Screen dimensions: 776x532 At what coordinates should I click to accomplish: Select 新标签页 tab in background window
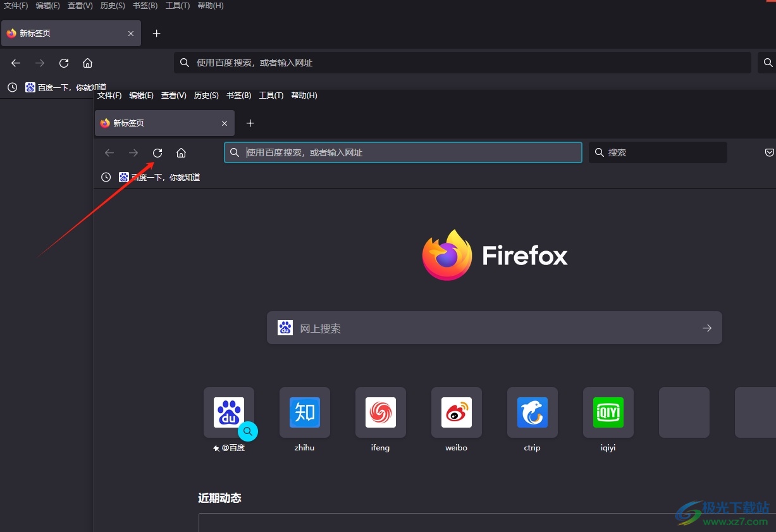point(71,34)
